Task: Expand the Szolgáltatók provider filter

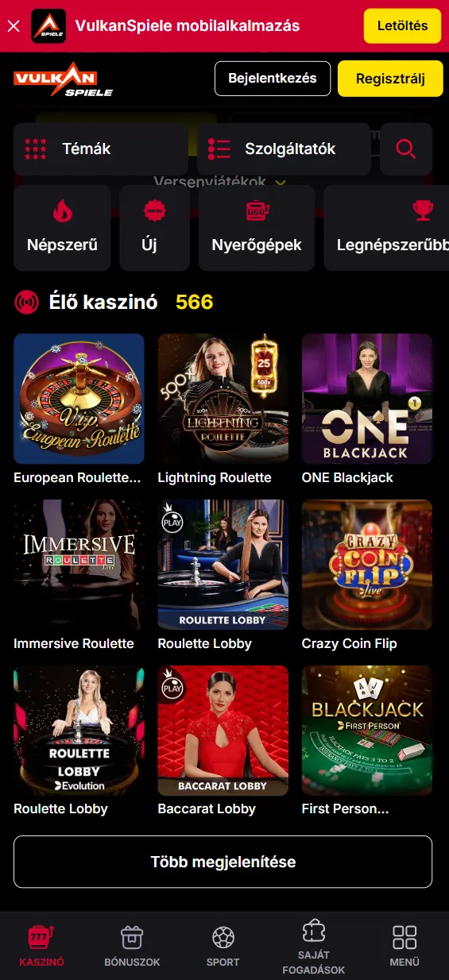Action: 284,149
